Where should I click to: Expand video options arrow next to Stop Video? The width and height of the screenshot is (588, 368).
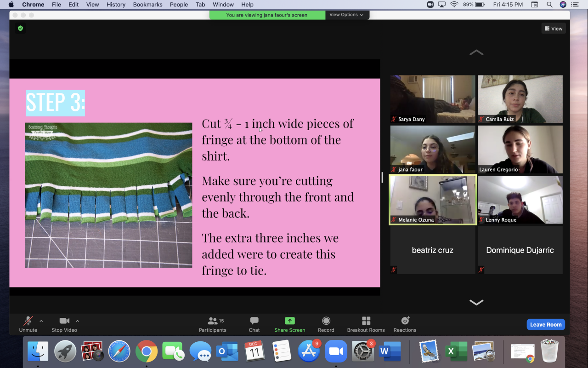coord(77,321)
